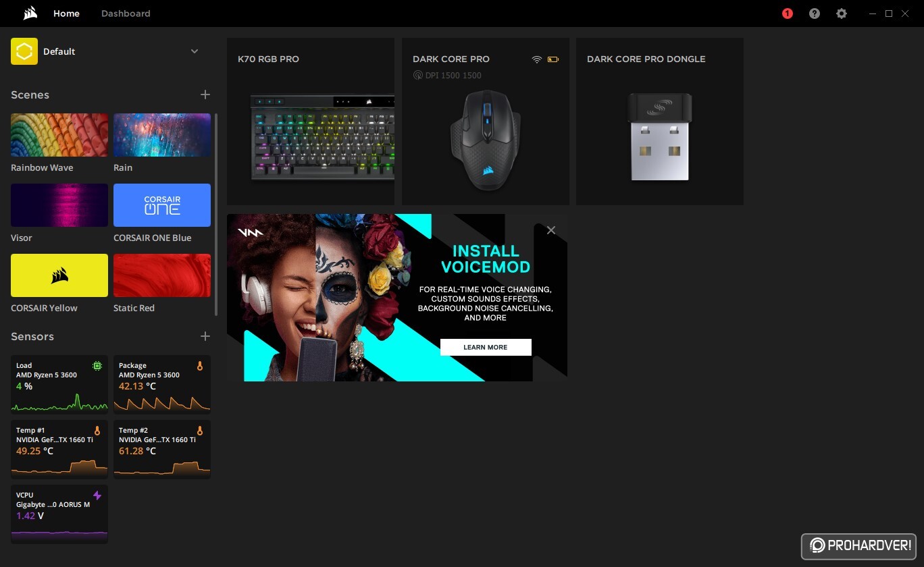The image size is (924, 567).
Task: Switch to the Home tab
Action: [x=66, y=13]
